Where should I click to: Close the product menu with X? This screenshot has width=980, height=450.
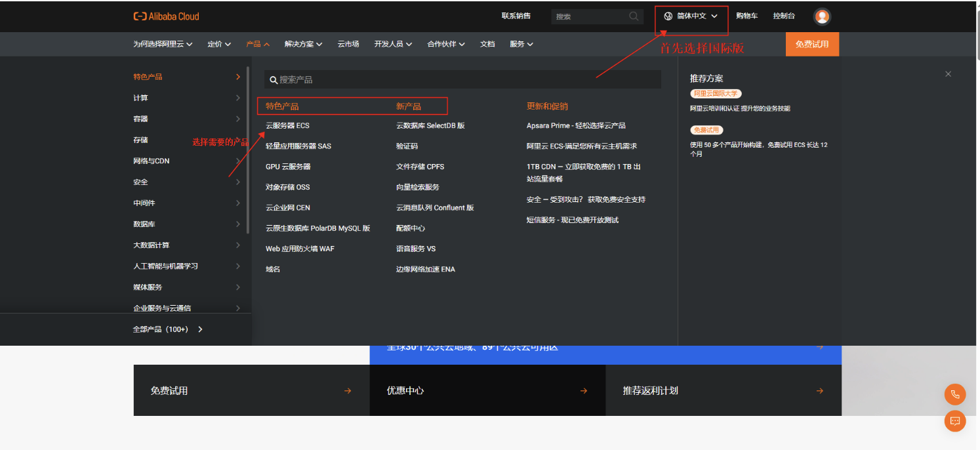point(948,74)
